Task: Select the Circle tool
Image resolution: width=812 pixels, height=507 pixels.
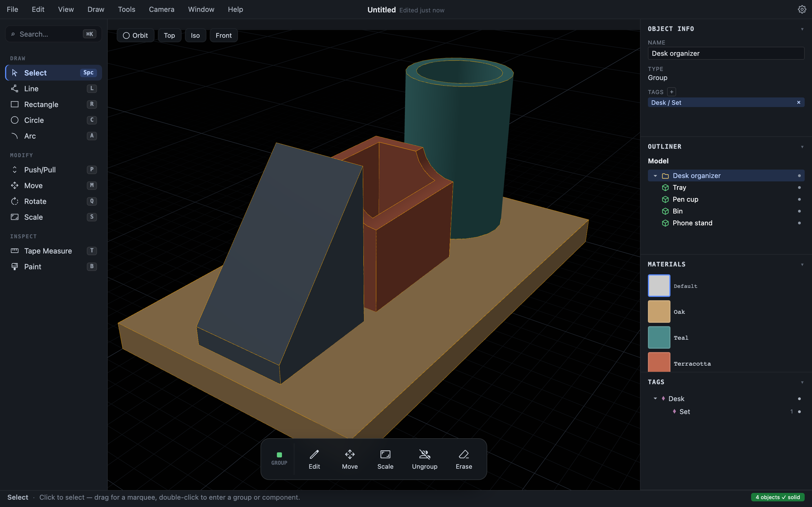Action: (x=54, y=120)
